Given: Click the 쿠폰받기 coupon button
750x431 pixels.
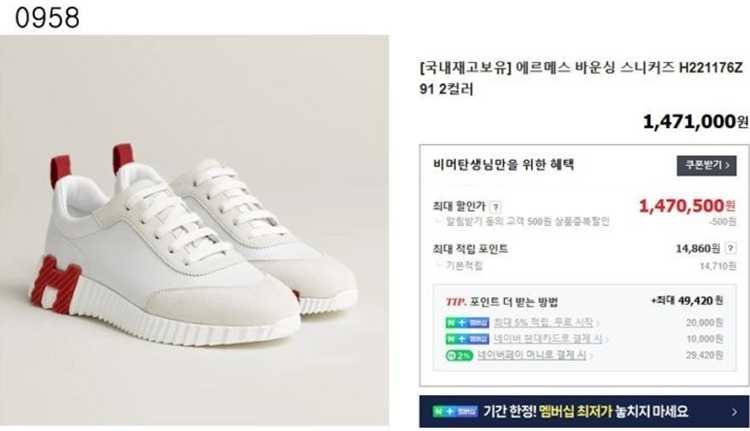Looking at the screenshot, I should (706, 166).
